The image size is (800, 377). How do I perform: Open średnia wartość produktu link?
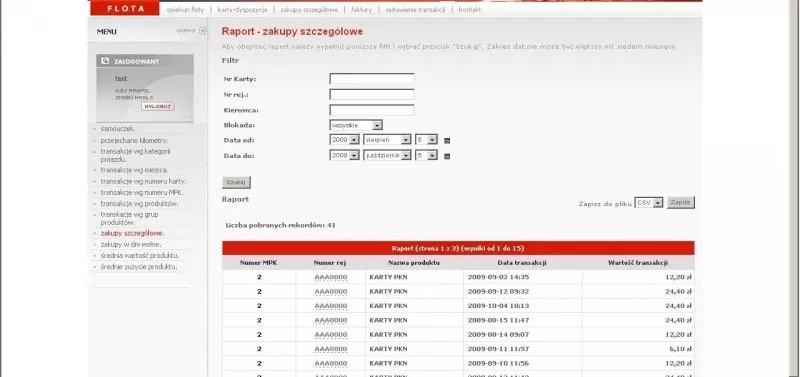click(x=140, y=256)
